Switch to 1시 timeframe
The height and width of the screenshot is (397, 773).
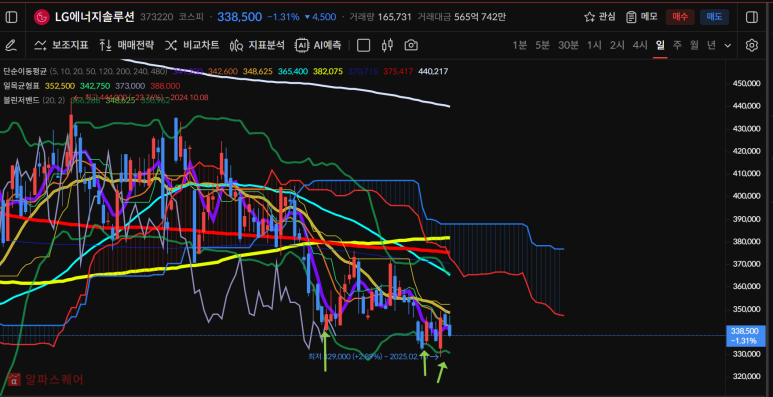point(594,45)
